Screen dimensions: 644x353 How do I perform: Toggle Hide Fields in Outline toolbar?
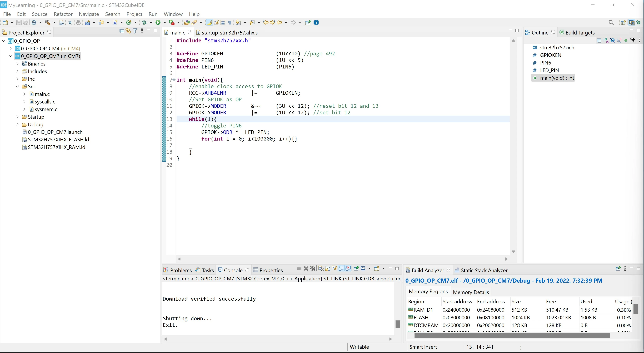click(x=612, y=41)
